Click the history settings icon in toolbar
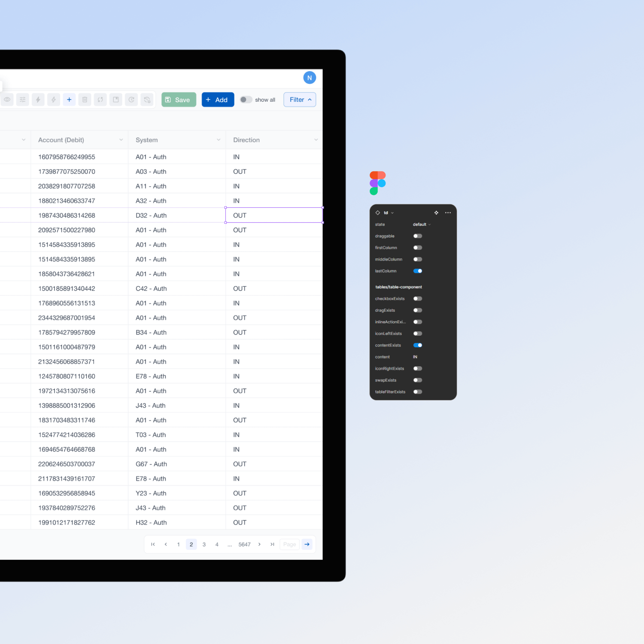The height and width of the screenshot is (644, 644). (147, 100)
